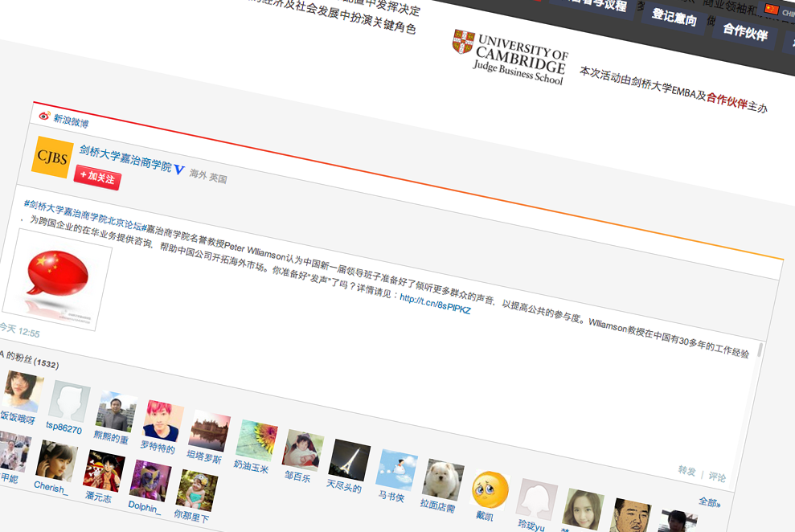Open the 剑桥大学嘉治商学院 profile link
The height and width of the screenshot is (532, 795).
[125, 158]
